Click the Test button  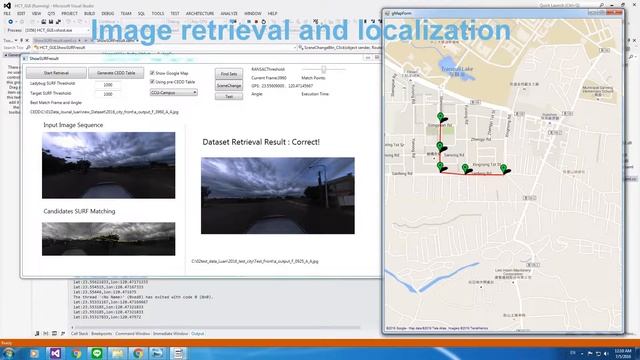coord(229,96)
